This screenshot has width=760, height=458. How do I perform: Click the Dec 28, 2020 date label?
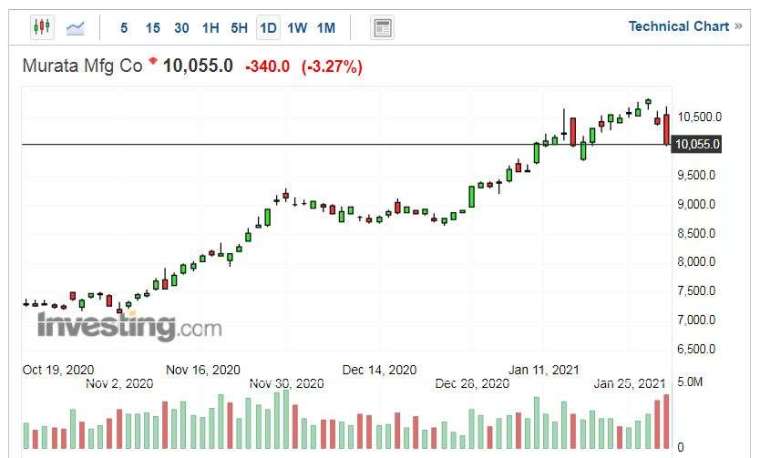[x=472, y=384]
